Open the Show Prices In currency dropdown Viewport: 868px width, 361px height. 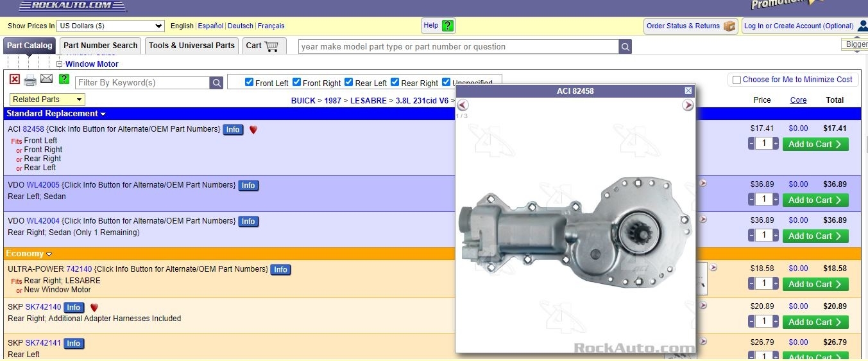(x=111, y=26)
